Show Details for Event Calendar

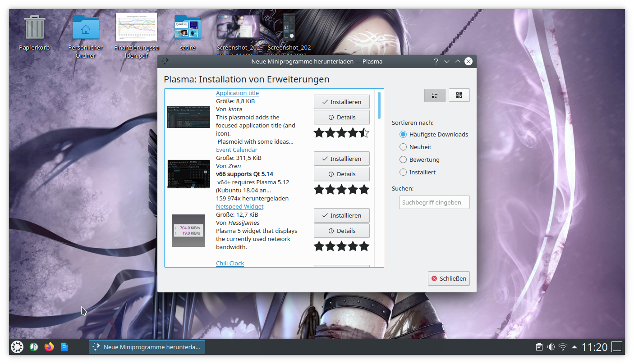click(x=342, y=174)
